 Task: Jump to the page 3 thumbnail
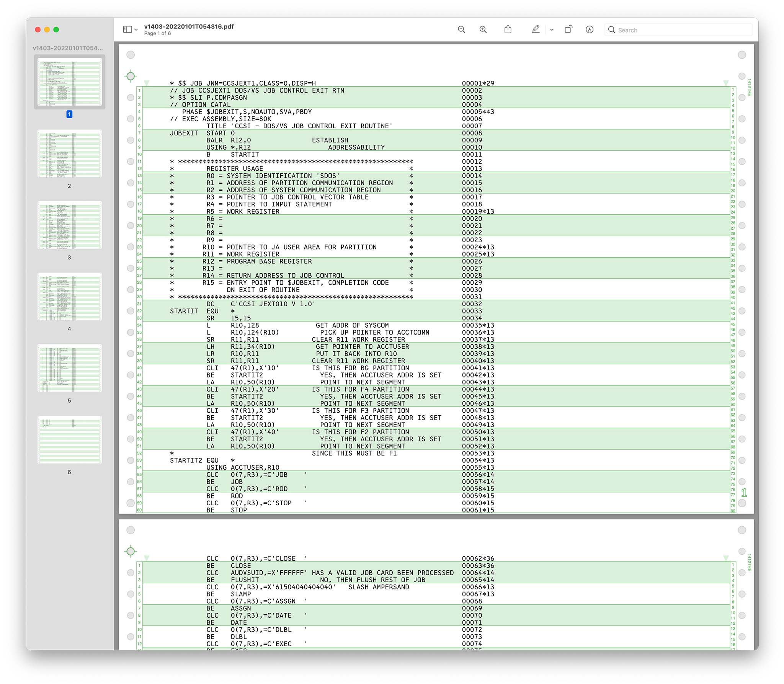coord(69,225)
